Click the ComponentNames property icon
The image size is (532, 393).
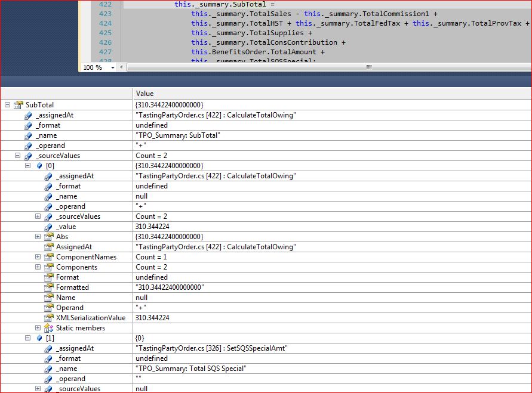pyautogui.click(x=49, y=257)
